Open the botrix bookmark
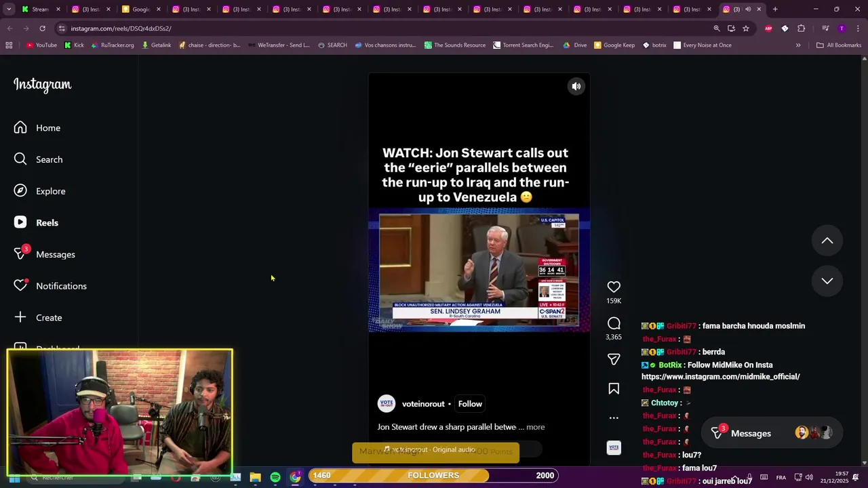 (654, 45)
